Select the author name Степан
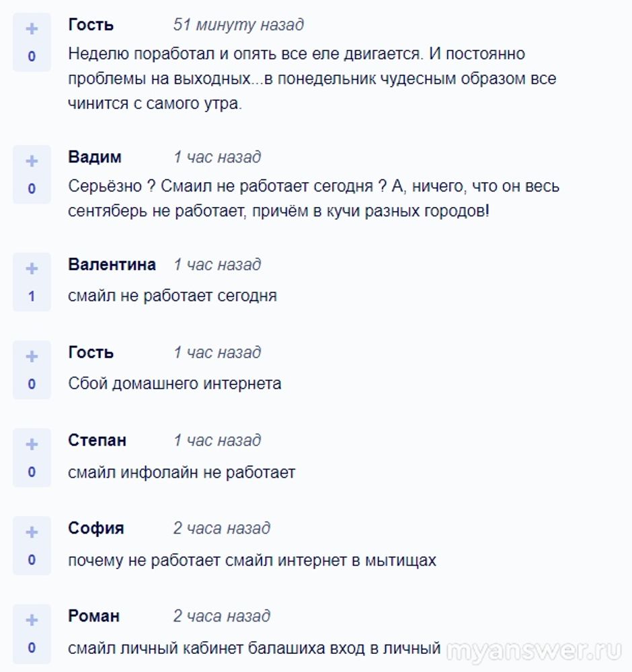Screen dimensions: 632x672 (97, 441)
